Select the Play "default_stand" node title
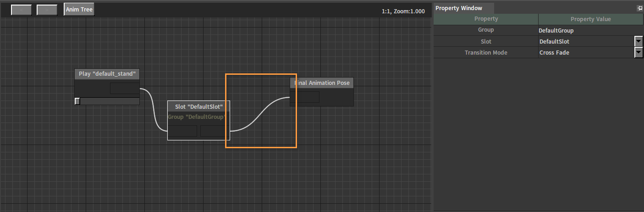Screen dimensions: 644x212 tap(107, 74)
